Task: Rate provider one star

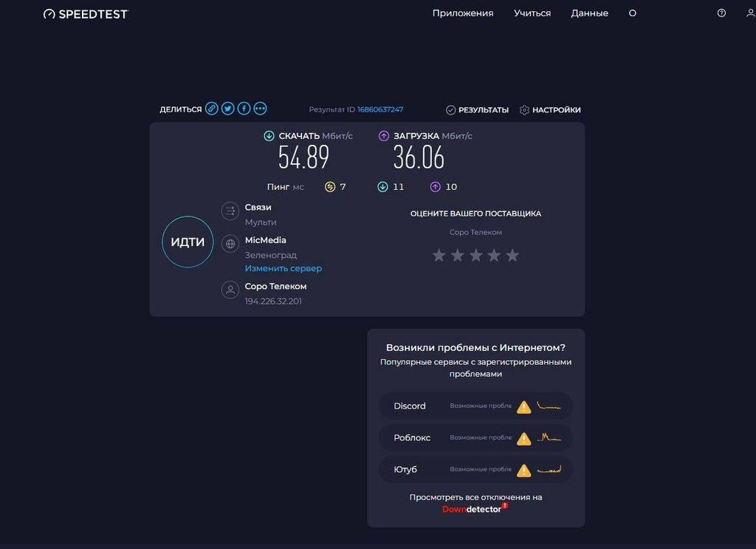Action: [x=439, y=255]
